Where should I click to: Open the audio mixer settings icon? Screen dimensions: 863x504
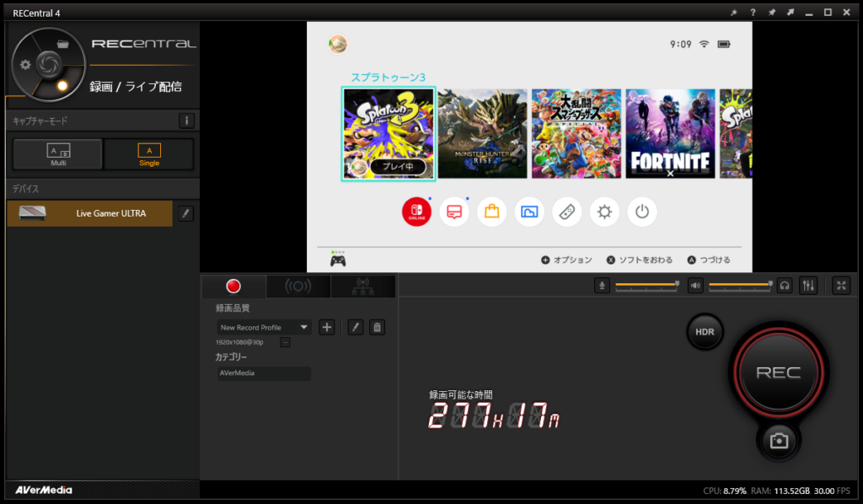(x=808, y=286)
